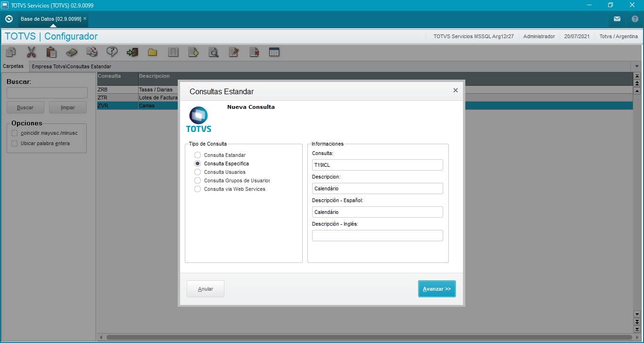Click the Totvs / Argentina company label
Image resolution: width=644 pixels, height=343 pixels.
pos(619,36)
